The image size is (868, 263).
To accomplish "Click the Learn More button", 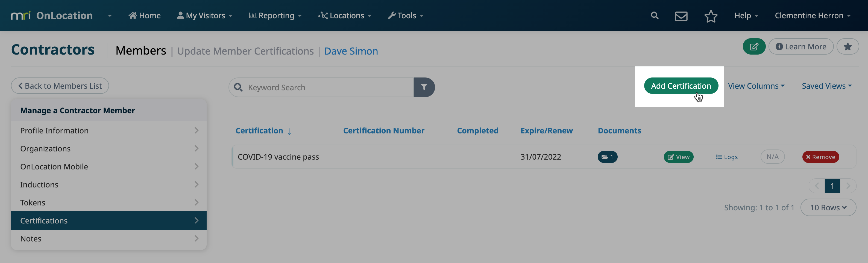I will (x=800, y=46).
